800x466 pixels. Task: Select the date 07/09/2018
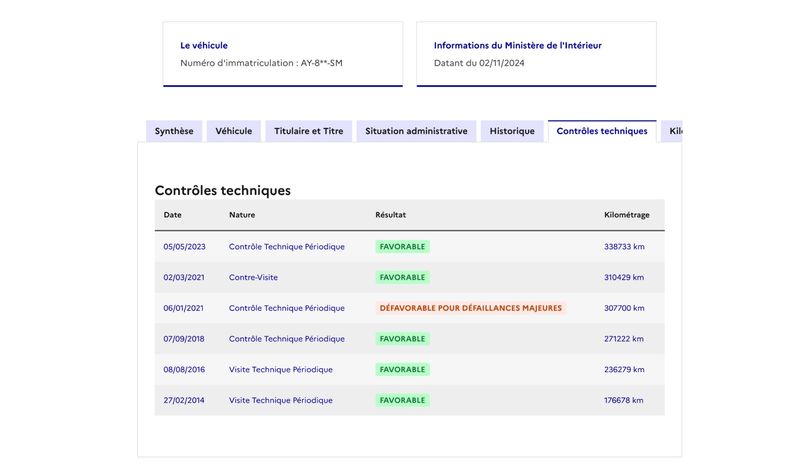(x=184, y=338)
